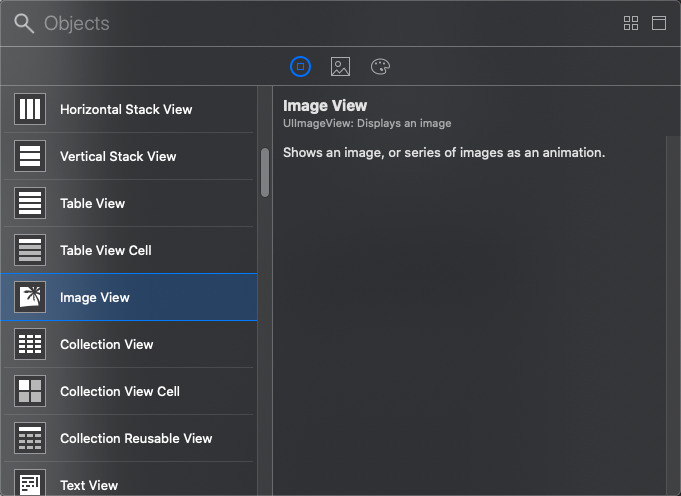The image size is (681, 496).
Task: Click the Collection View Cell icon
Action: coord(30,391)
